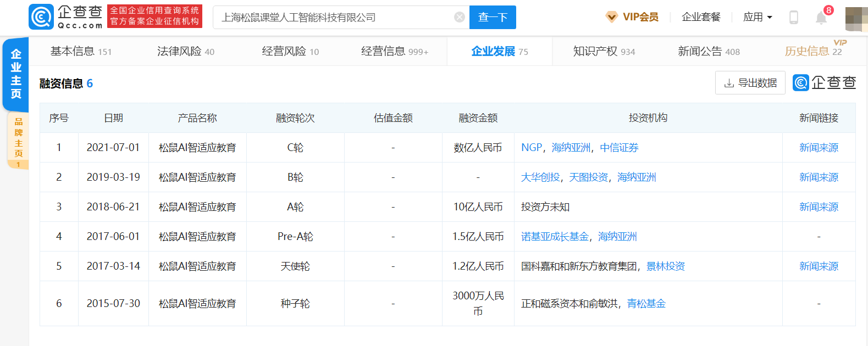Click the 1.2亿人民币 amount cell
868x346 pixels.
coord(478,266)
